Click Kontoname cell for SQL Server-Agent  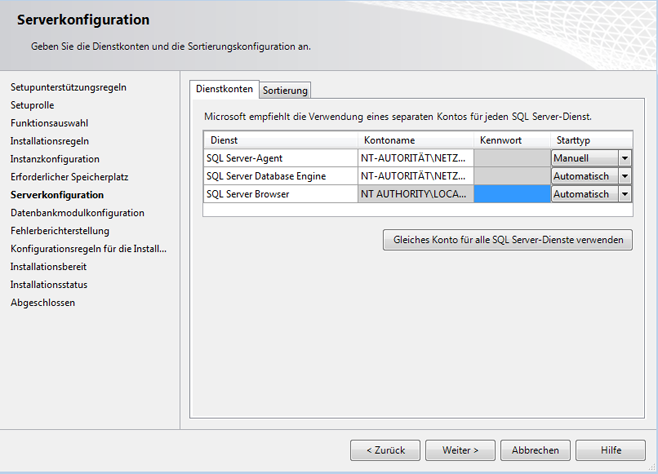[415, 158]
